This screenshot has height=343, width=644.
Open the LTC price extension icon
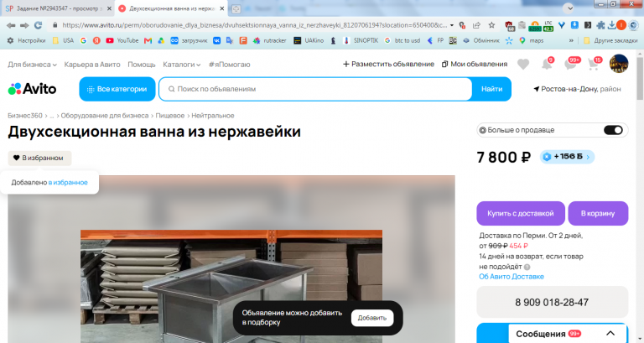point(548,26)
